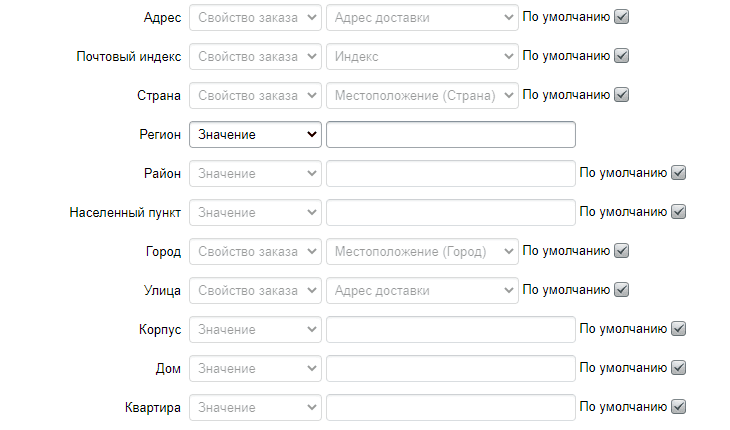Toggle the default checkbox for Дом

coord(679,368)
